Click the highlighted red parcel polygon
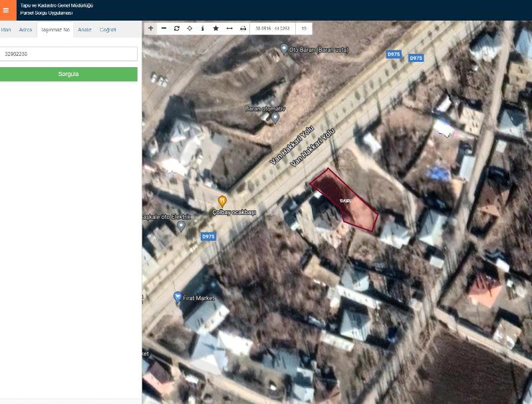 coord(342,200)
